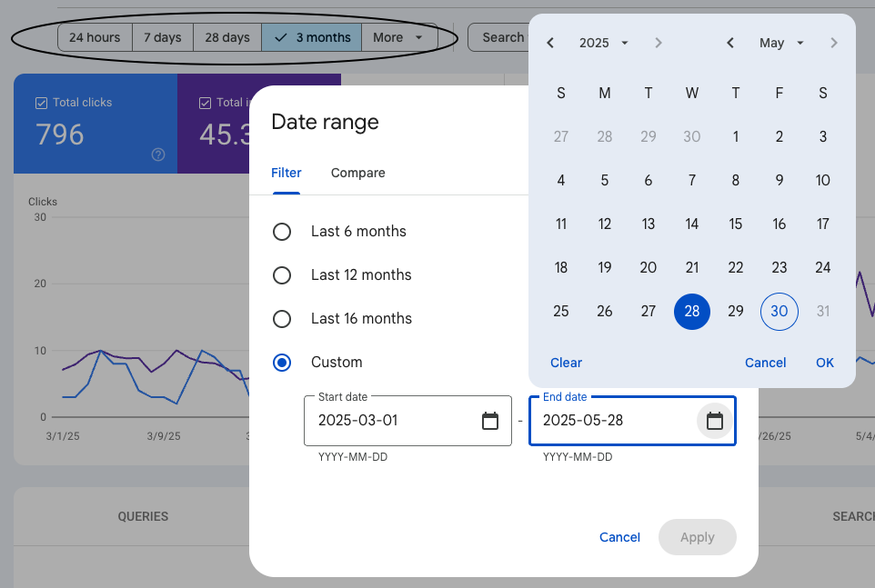Open the Start date calendar picker icon

click(490, 421)
